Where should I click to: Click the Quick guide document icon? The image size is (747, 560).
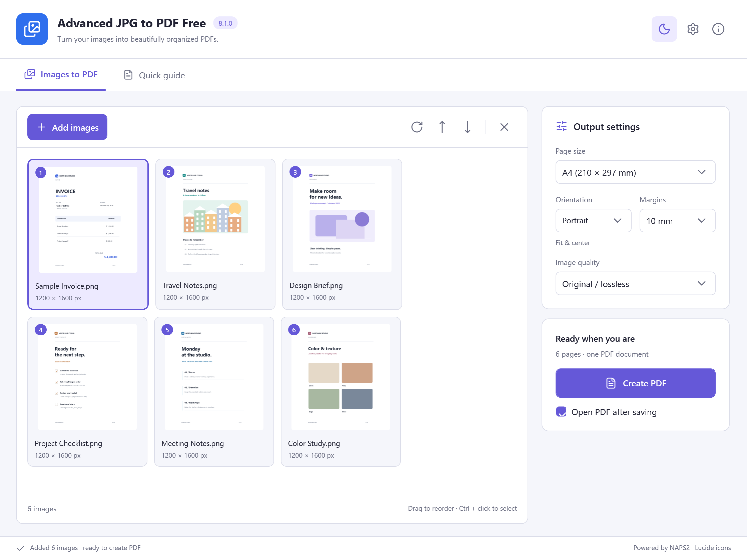tap(128, 75)
